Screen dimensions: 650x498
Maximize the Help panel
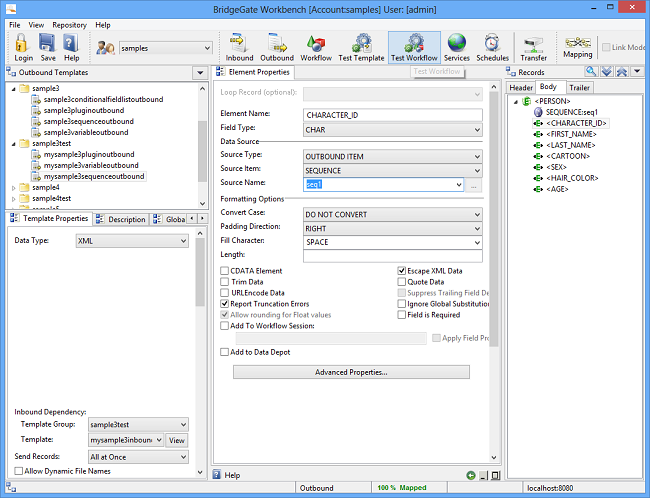coord(495,476)
